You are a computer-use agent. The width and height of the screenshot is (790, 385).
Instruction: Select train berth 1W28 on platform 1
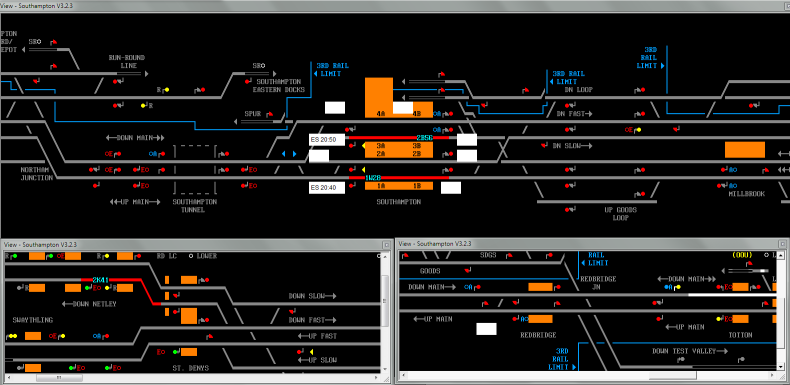(373, 178)
